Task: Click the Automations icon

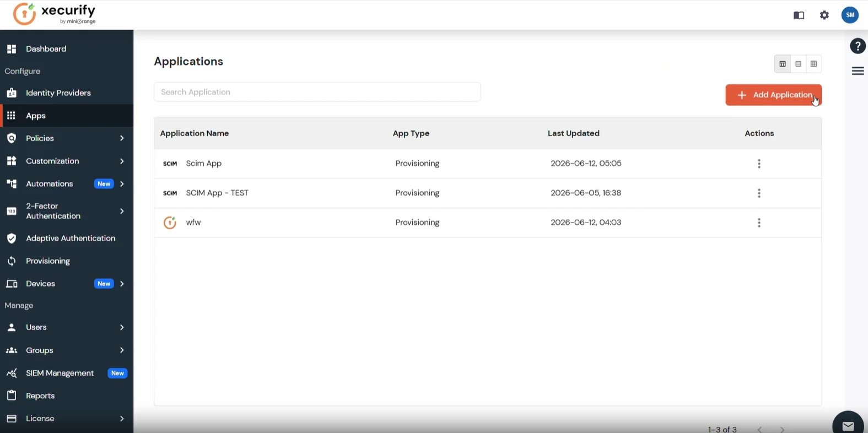Action: click(11, 184)
